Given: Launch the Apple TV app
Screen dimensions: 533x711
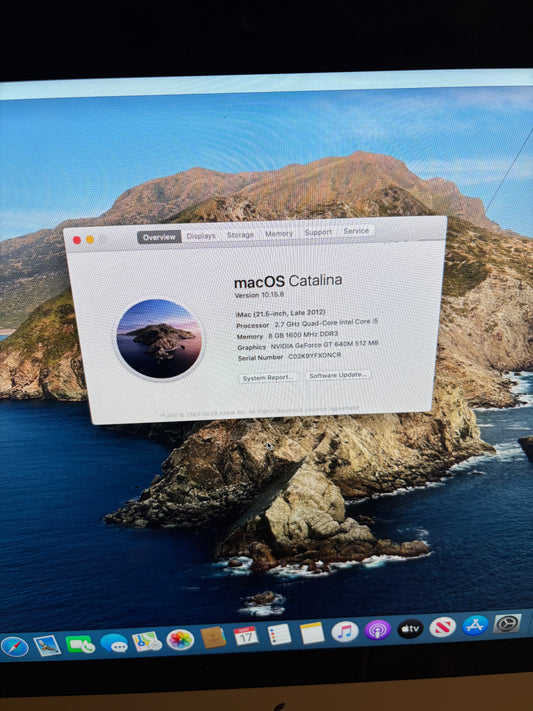Looking at the screenshot, I should tap(410, 628).
